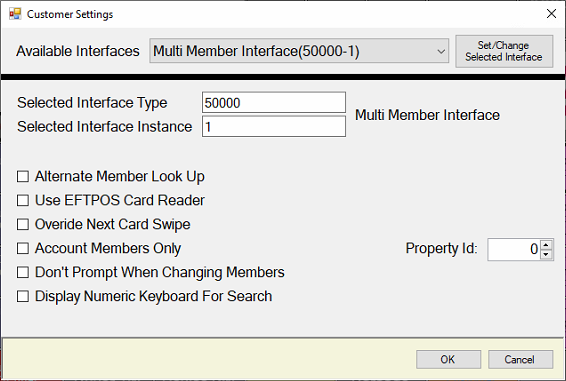566x381 pixels.
Task: Increase Property Id with up arrow
Action: (546, 244)
